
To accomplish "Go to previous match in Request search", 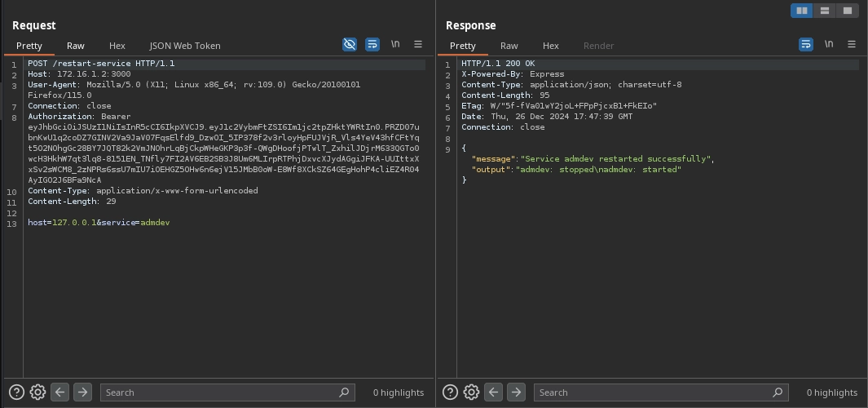I will (x=60, y=392).
